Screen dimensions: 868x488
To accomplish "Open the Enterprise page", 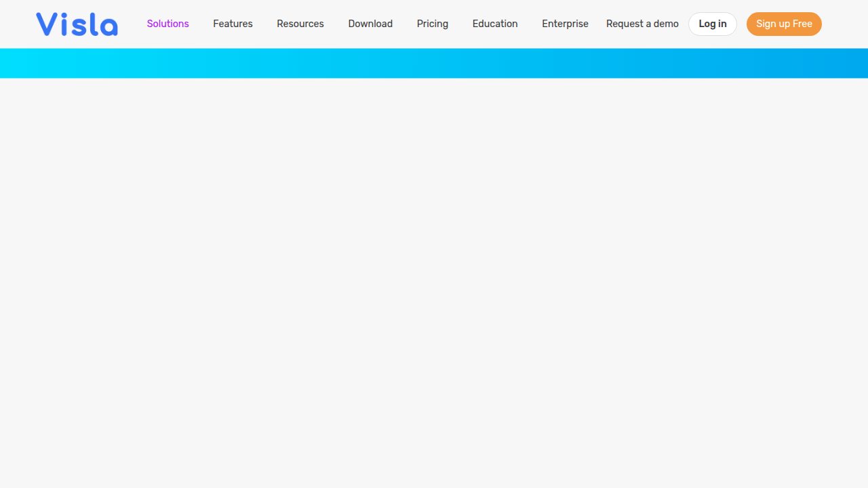I will (565, 24).
